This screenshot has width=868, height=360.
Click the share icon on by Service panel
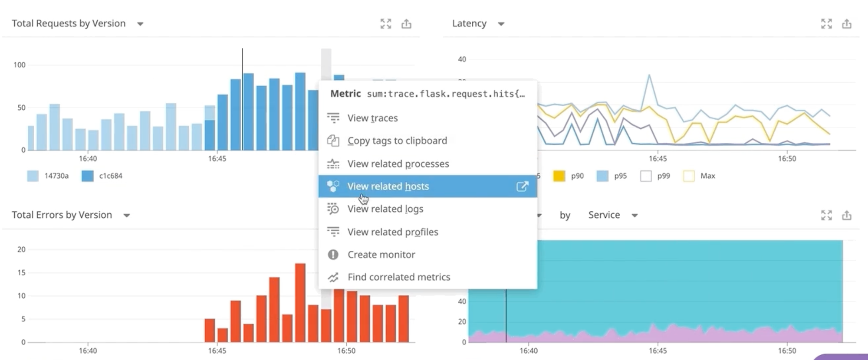point(847,215)
